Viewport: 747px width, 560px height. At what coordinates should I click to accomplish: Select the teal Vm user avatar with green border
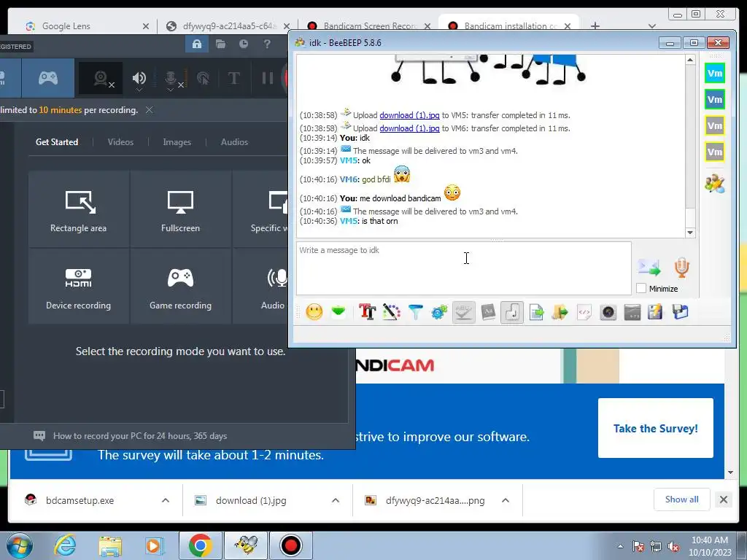pos(715,99)
